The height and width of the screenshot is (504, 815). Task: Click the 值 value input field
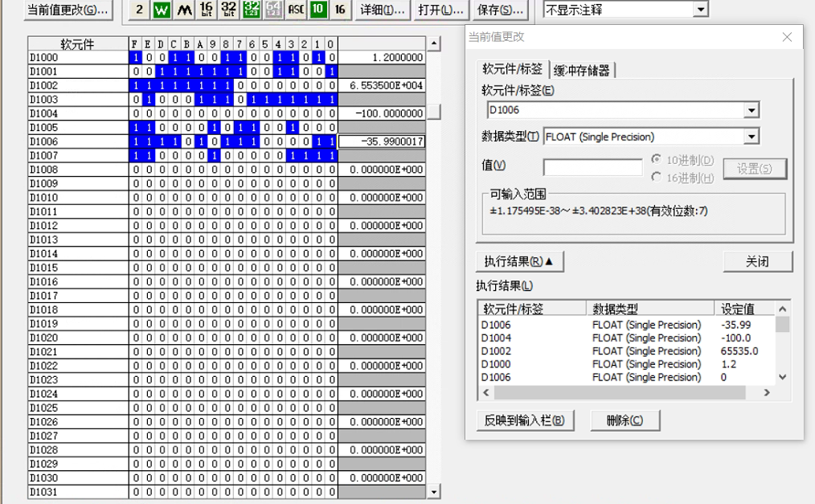592,167
